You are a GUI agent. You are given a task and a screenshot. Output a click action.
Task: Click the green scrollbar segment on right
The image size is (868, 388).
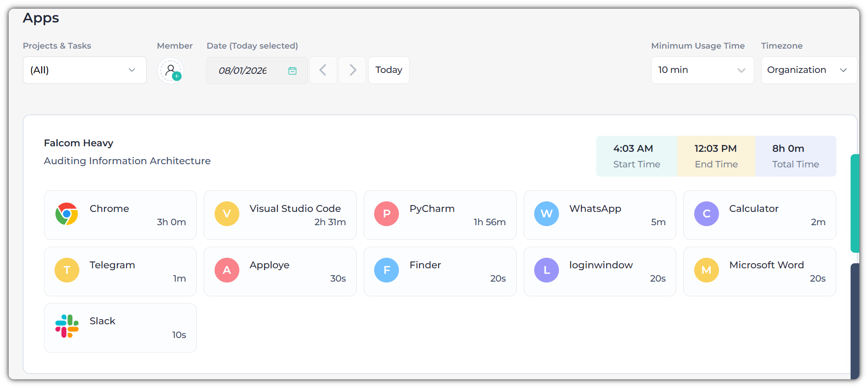(854, 203)
